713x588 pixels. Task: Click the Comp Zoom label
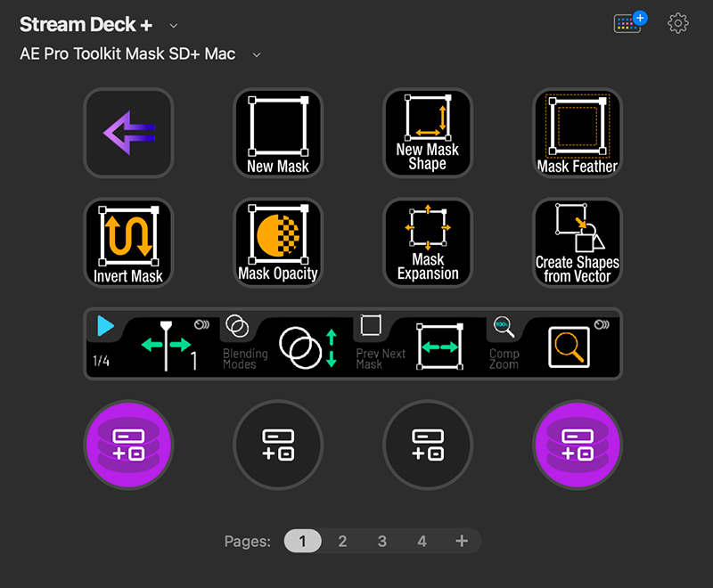click(x=504, y=359)
